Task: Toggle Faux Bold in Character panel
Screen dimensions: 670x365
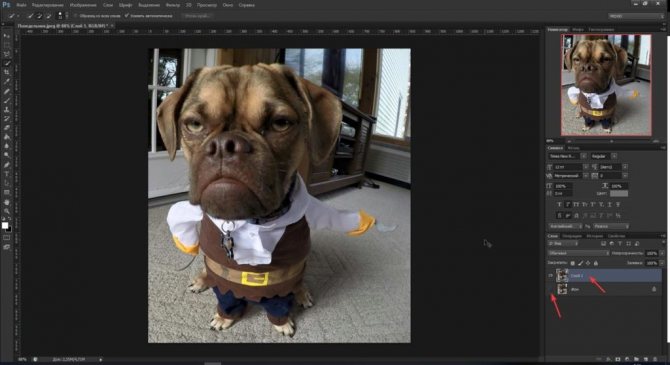Action: click(x=559, y=205)
